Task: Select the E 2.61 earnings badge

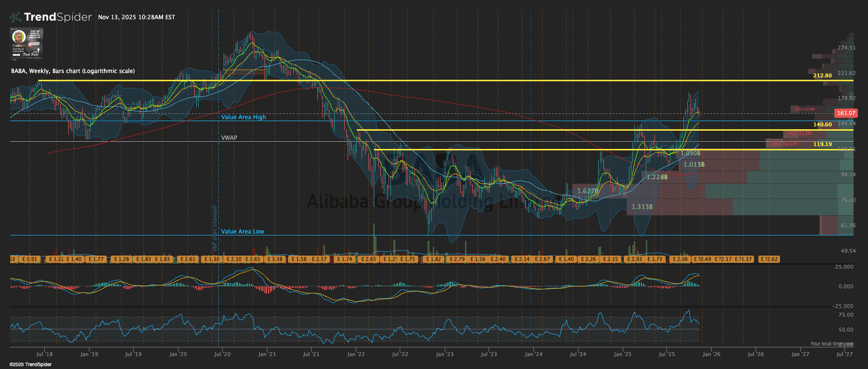Action: (188, 259)
